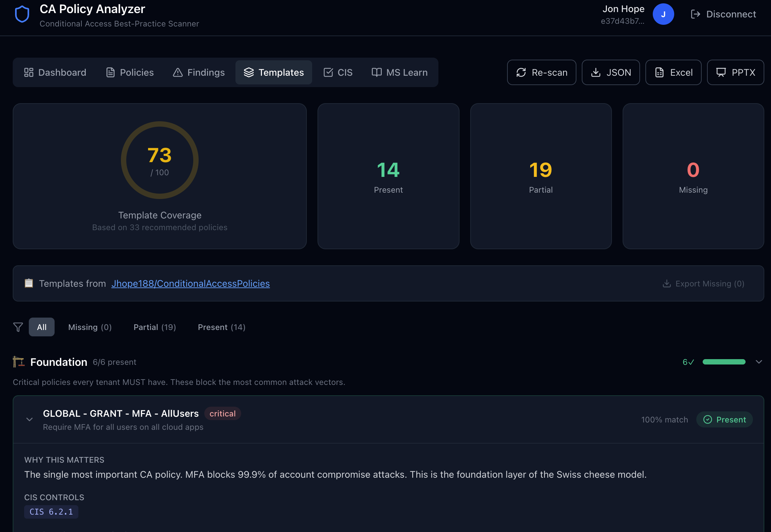771x532 pixels.
Task: Click the JSON download arrow icon
Action: click(596, 72)
